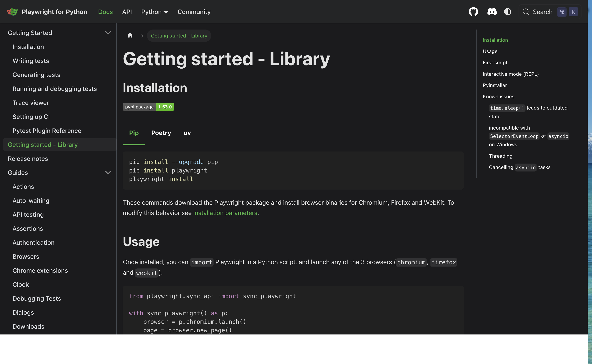Open the Python language dropdown
The width and height of the screenshot is (592, 364).
(x=154, y=12)
